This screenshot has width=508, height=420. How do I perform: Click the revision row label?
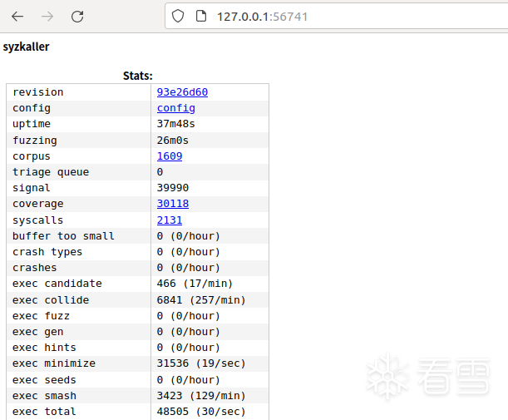38,92
